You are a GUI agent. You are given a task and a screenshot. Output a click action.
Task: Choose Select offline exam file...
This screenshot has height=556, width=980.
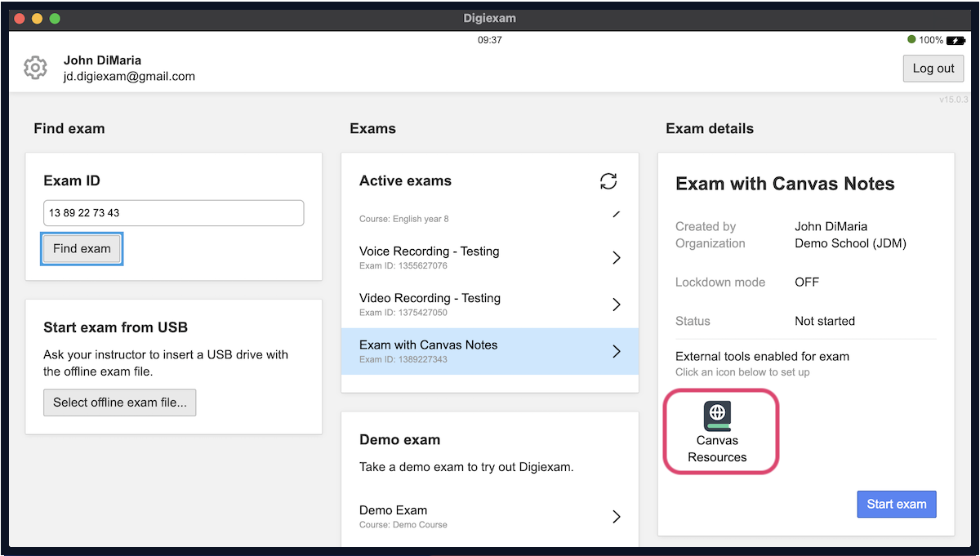click(x=120, y=403)
